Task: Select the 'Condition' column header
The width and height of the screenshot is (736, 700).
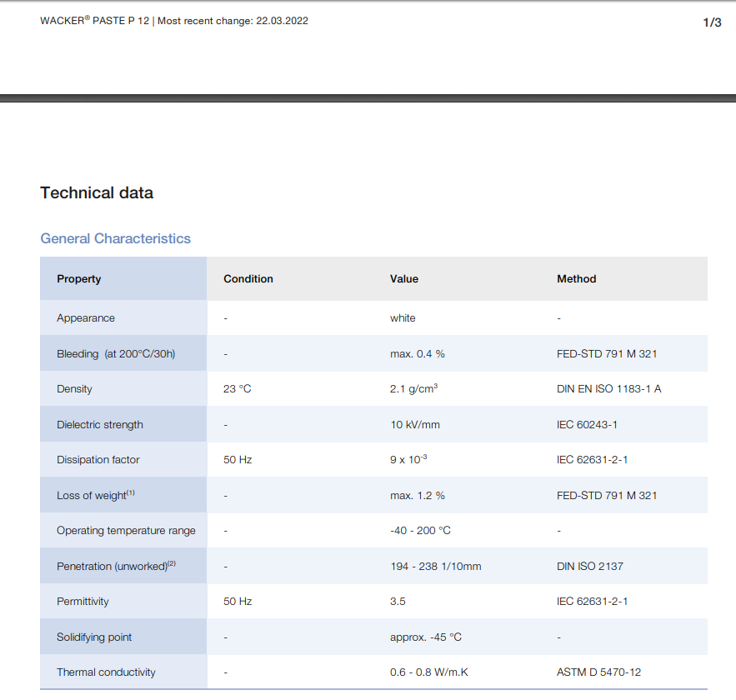Action: (248, 279)
